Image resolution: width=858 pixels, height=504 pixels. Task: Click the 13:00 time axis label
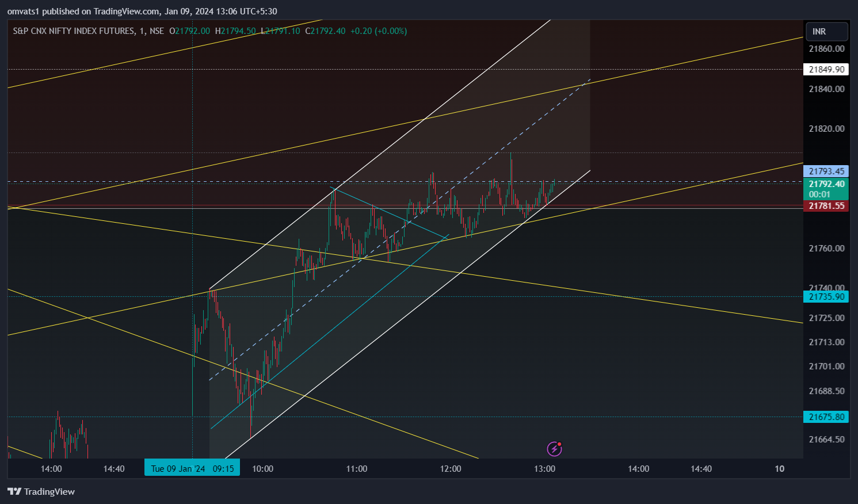(544, 468)
